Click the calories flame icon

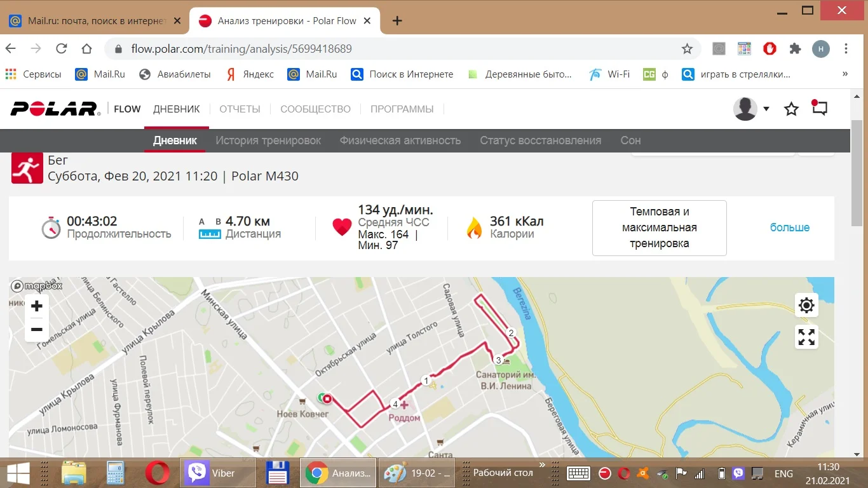pyautogui.click(x=474, y=227)
